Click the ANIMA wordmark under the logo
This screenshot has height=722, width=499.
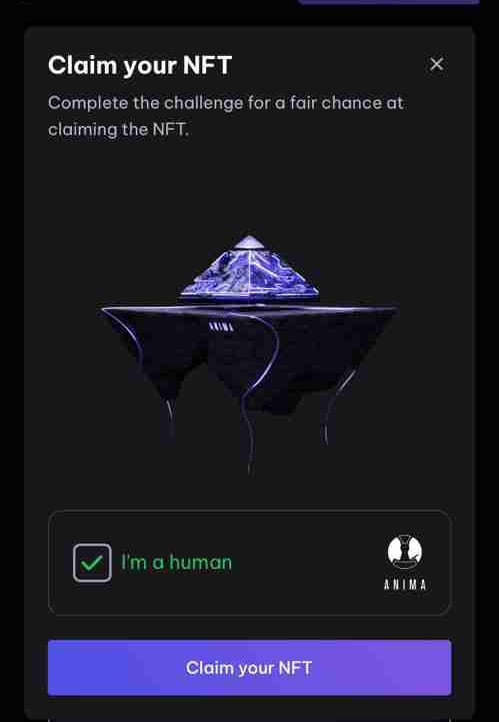point(405,585)
